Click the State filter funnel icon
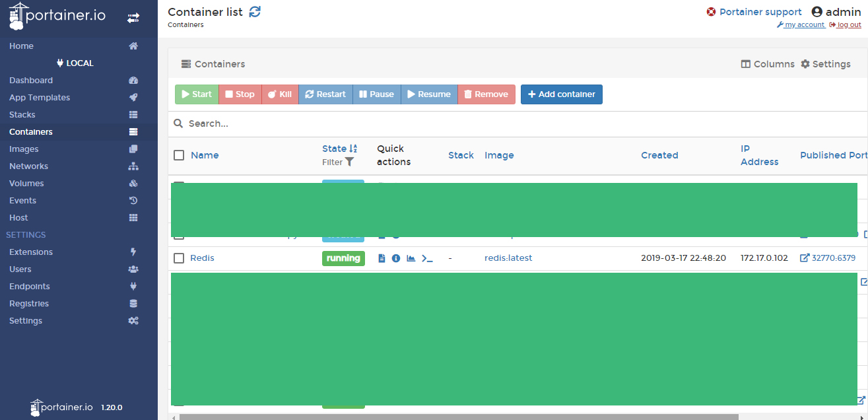 point(350,162)
